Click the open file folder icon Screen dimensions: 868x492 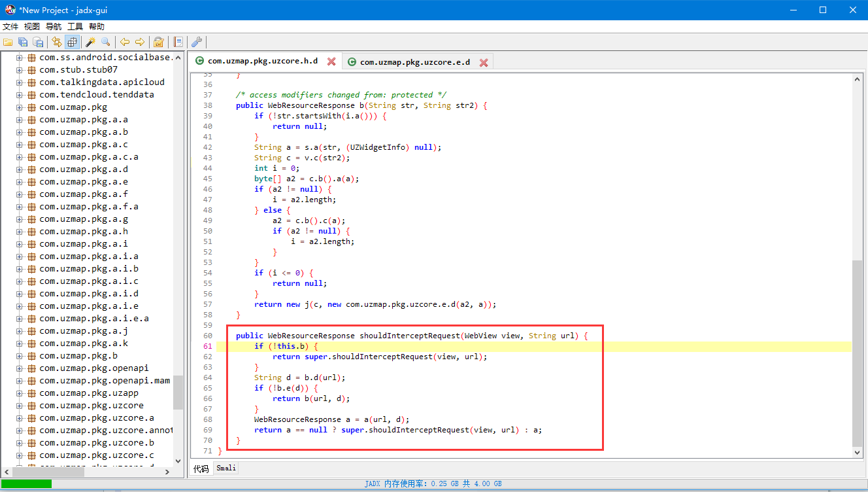point(8,43)
